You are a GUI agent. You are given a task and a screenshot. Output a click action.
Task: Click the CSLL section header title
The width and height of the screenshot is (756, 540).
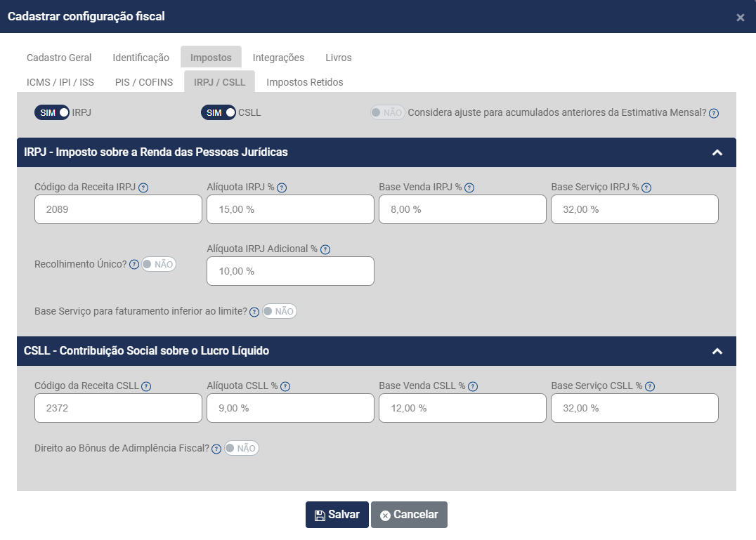[147, 350]
